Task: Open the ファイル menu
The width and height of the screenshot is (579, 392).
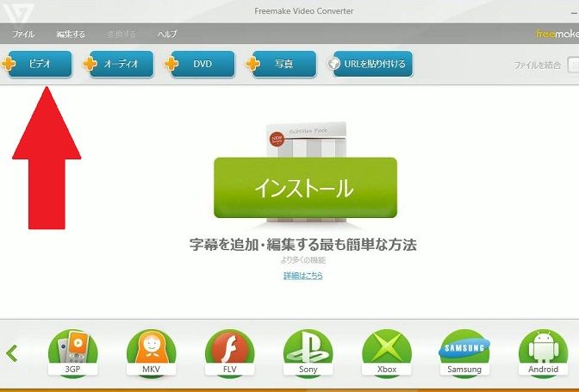Action: click(23, 34)
